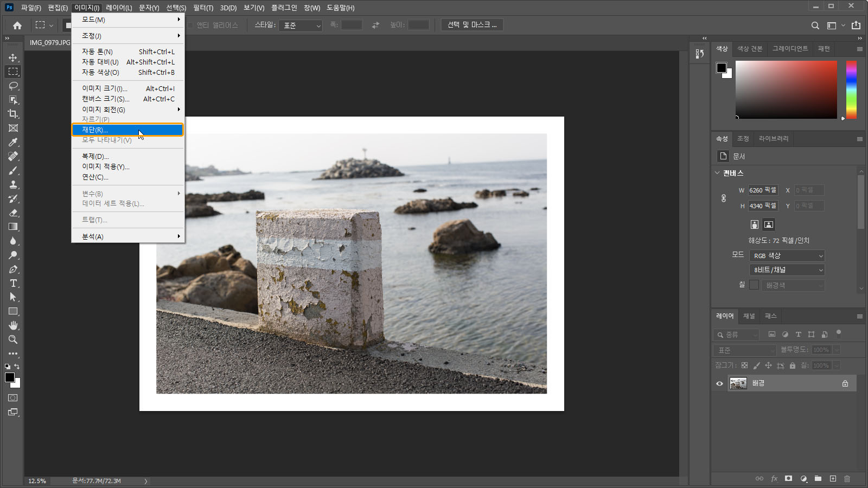Screen dimensions: 868x488
Task: Set canvas orientation to portrait
Action: (x=754, y=224)
